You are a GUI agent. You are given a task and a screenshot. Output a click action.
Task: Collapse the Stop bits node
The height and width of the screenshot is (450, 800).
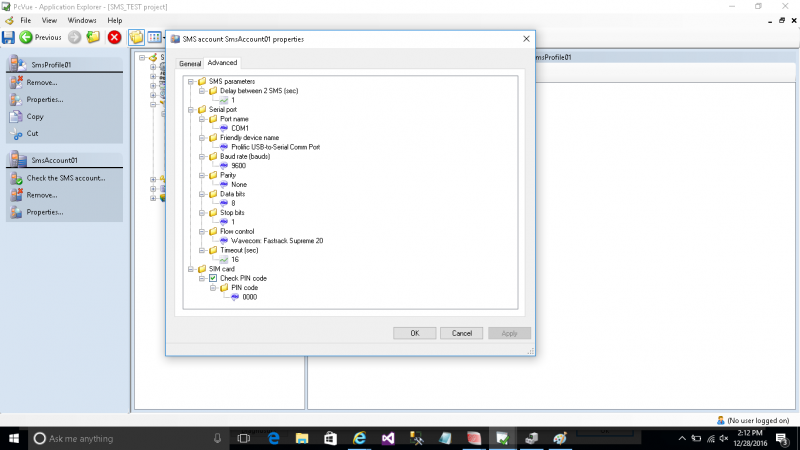(x=202, y=213)
